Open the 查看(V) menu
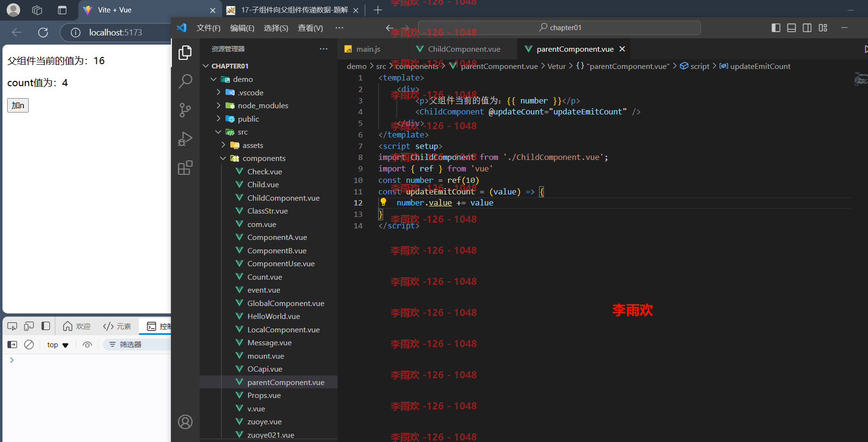The height and width of the screenshot is (442, 868). tap(310, 28)
